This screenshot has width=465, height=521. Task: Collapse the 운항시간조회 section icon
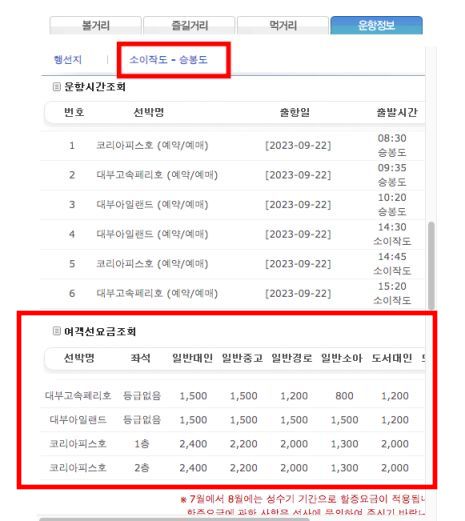[57, 87]
